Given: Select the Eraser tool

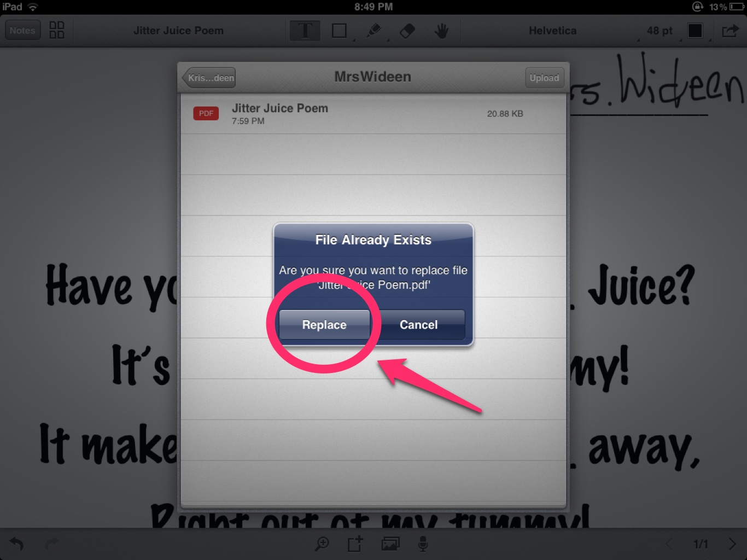Looking at the screenshot, I should tap(407, 31).
